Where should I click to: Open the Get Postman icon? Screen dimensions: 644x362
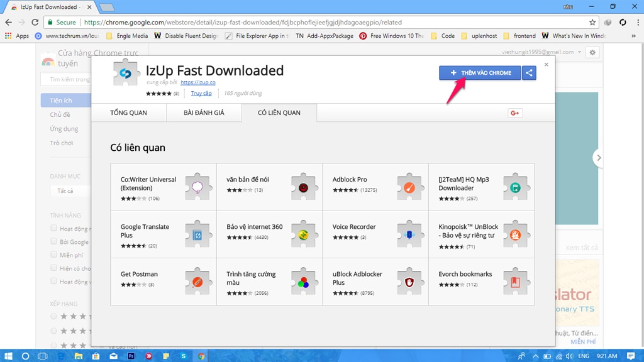coord(198,282)
